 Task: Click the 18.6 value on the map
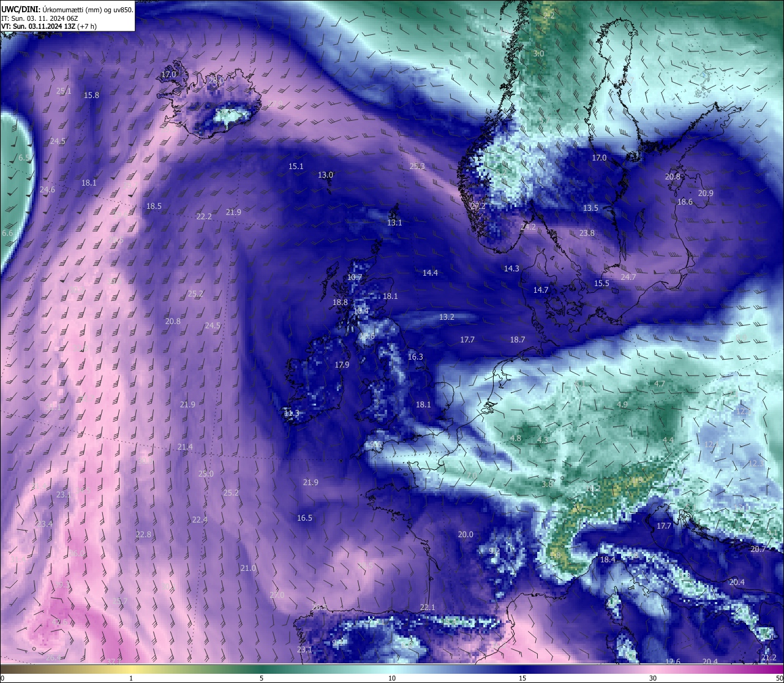tap(685, 202)
